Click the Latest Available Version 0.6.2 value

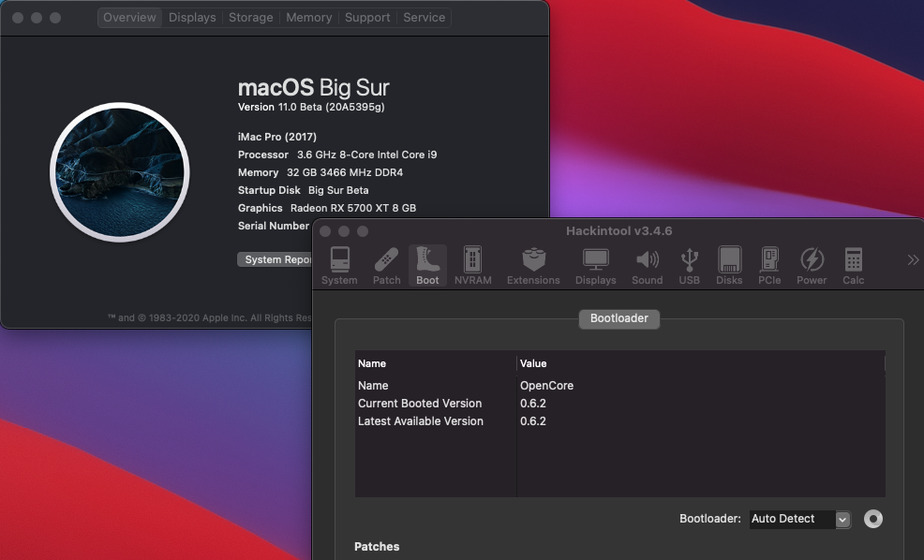click(x=532, y=421)
